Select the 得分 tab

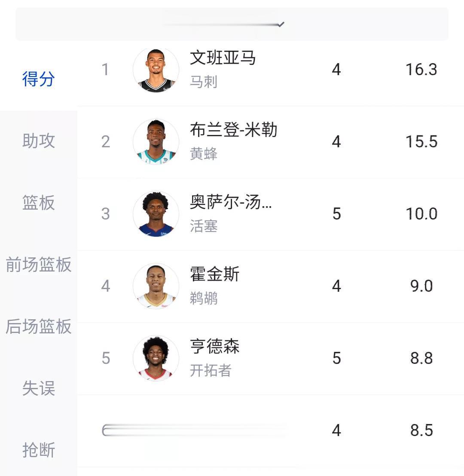pos(39,79)
